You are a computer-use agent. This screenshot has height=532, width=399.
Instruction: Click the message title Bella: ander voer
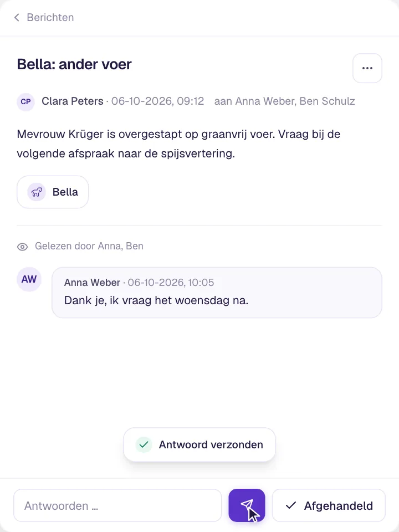(74, 64)
